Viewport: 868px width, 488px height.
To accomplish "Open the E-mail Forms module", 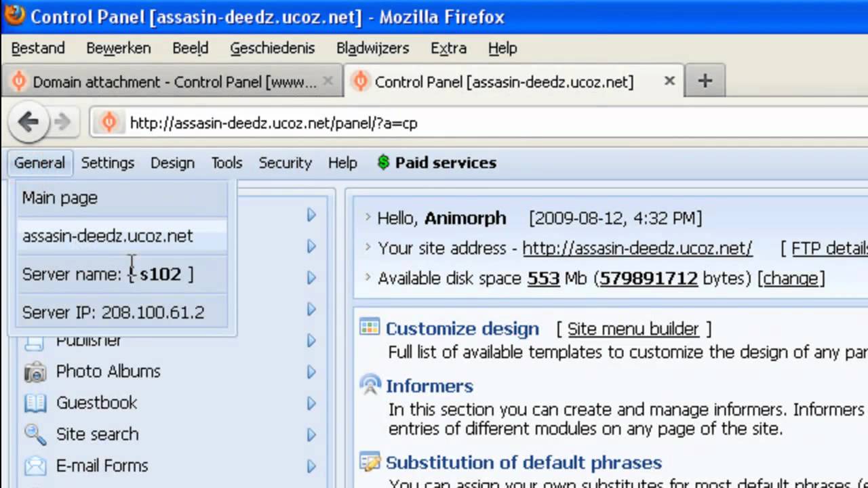I will tap(102, 466).
